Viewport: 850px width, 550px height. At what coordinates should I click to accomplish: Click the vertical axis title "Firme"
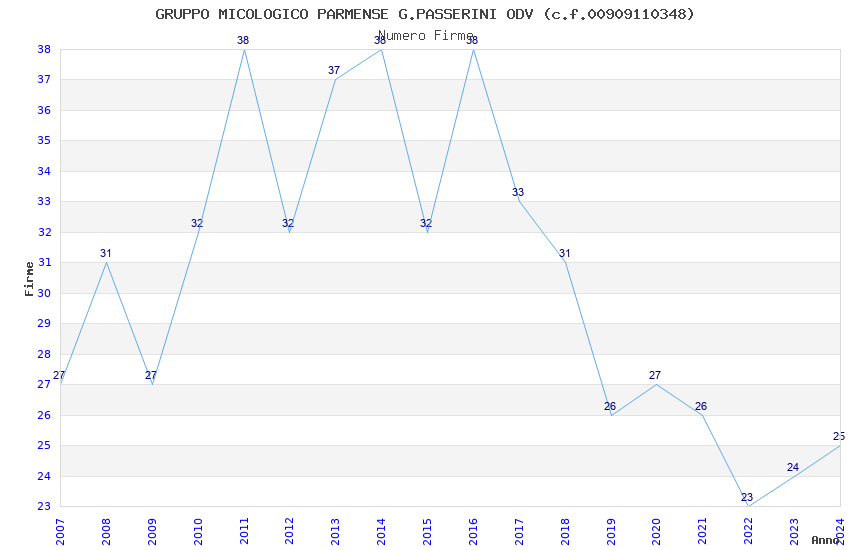click(29, 279)
